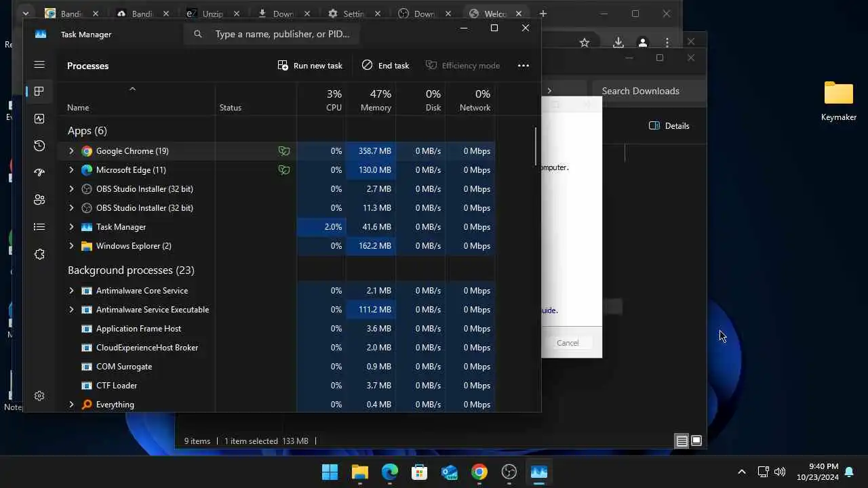Switch Explorer to details list view icon
This screenshot has height=488, width=868.
click(682, 441)
